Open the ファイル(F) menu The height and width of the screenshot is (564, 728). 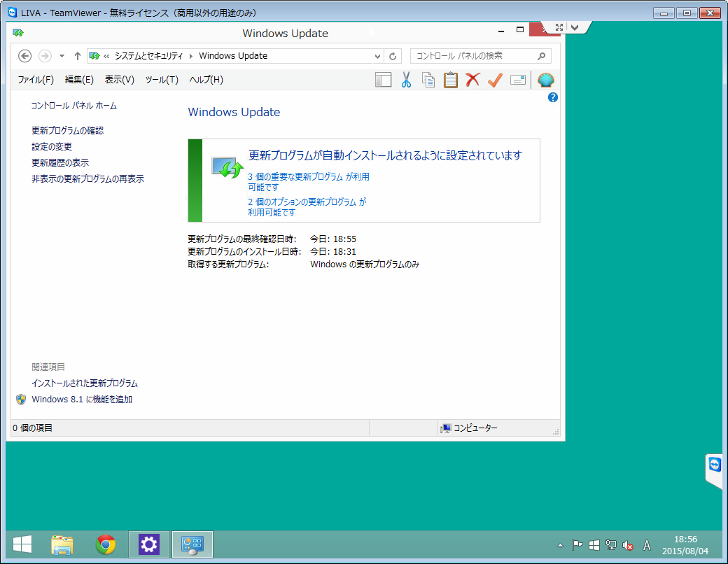click(36, 80)
